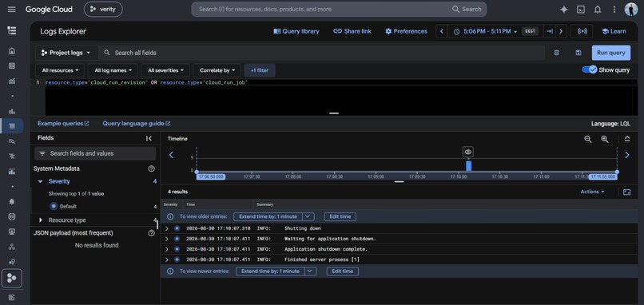Focus the Search fields and values box

coord(95,153)
